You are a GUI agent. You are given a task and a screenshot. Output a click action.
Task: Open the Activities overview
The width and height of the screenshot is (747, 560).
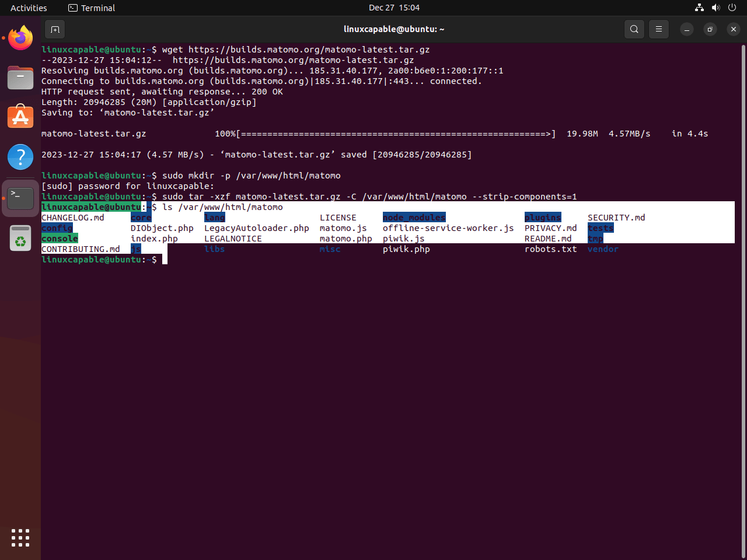[29, 8]
